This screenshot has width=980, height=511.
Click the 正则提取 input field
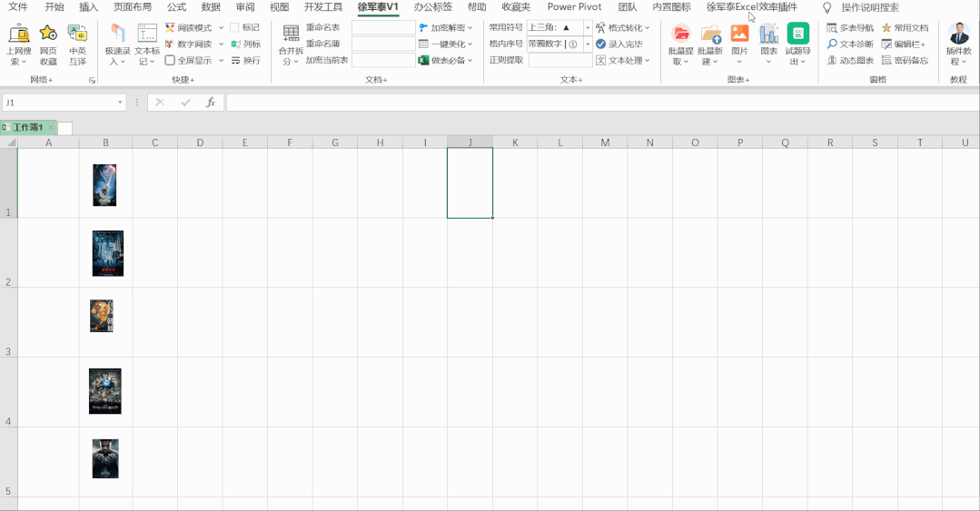(x=560, y=60)
